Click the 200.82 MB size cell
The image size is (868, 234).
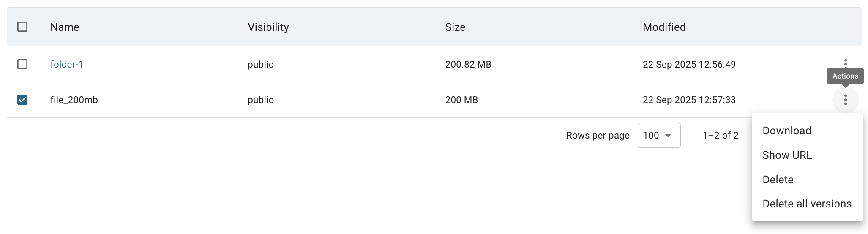[468, 64]
